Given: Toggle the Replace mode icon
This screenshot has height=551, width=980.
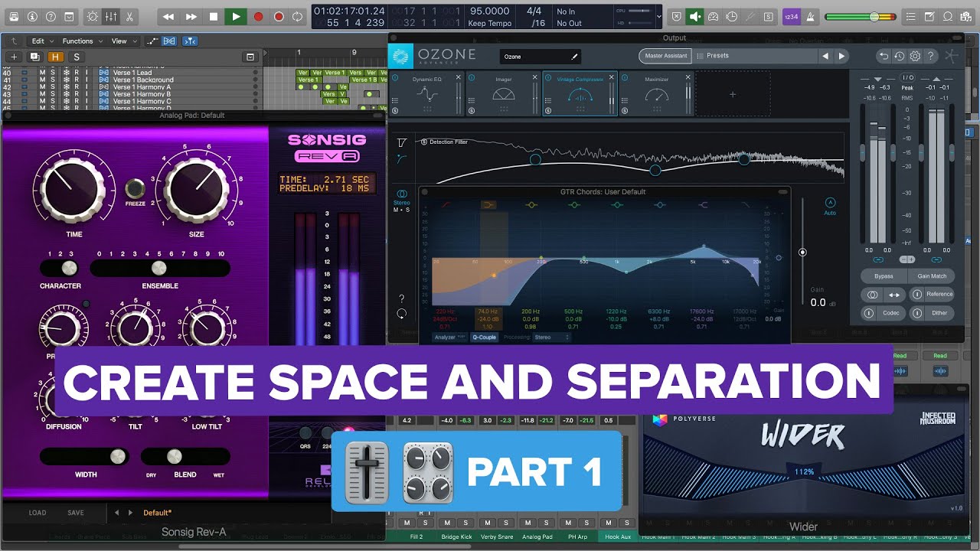Looking at the screenshot, I should click(677, 16).
